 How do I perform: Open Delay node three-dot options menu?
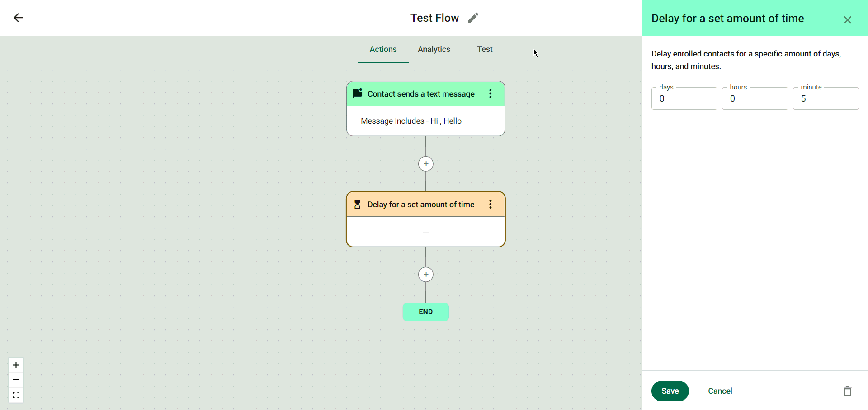(x=490, y=205)
